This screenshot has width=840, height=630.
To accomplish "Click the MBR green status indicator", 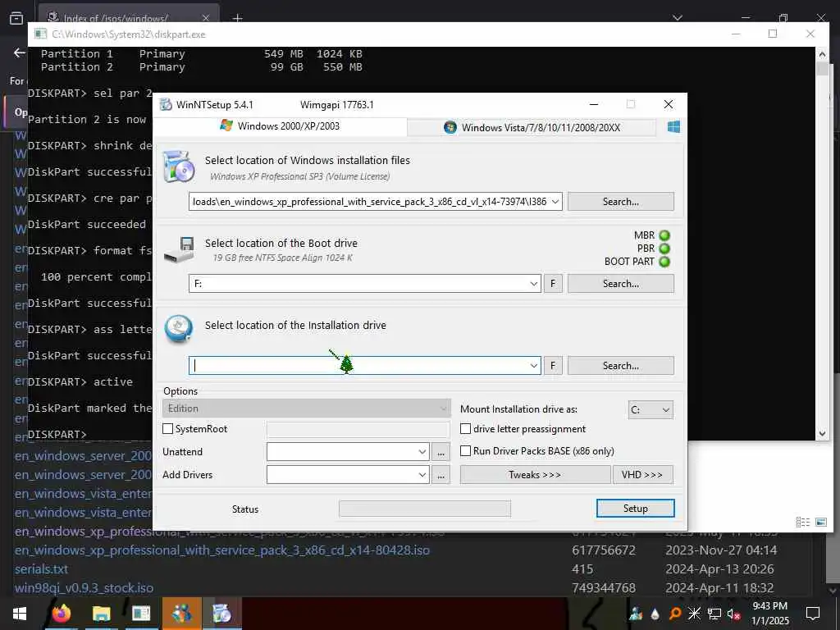I will 664,235.
